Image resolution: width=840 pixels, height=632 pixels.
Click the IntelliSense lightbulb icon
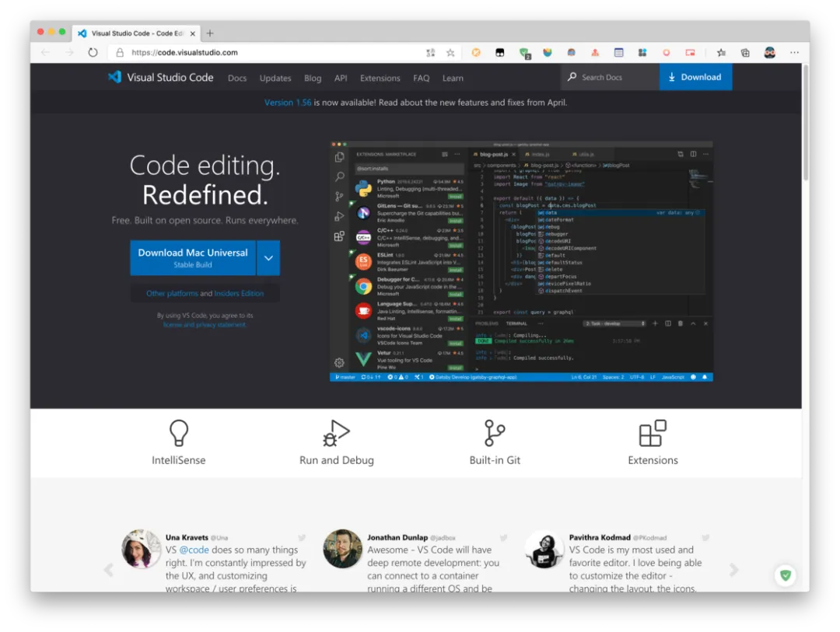(x=179, y=433)
